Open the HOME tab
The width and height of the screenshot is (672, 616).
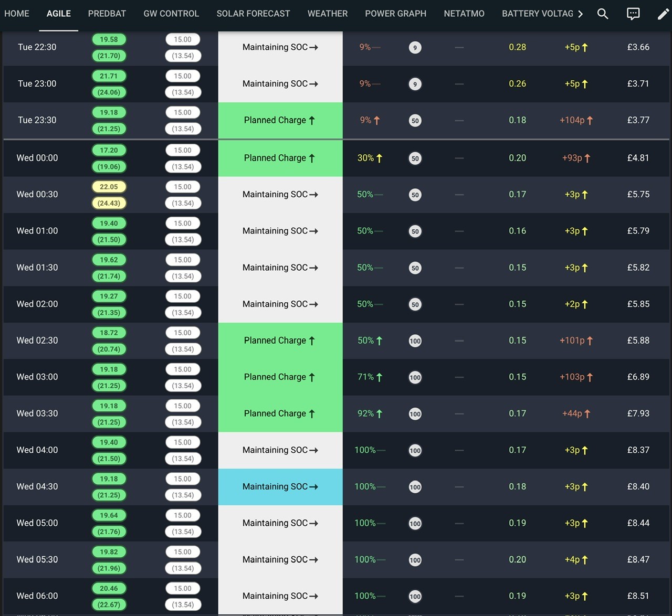pyautogui.click(x=17, y=14)
